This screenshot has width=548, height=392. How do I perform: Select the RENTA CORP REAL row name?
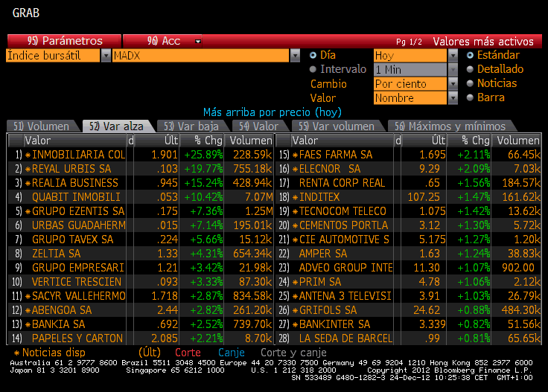click(342, 183)
